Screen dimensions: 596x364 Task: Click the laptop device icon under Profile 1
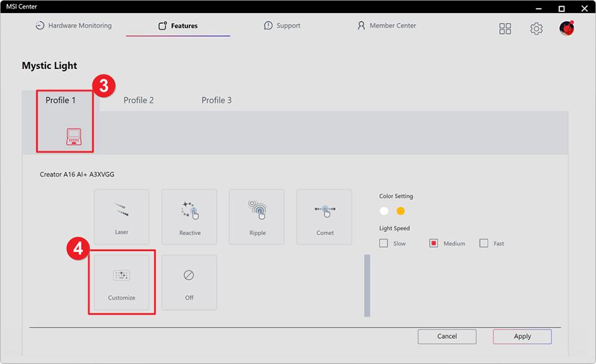tap(74, 136)
